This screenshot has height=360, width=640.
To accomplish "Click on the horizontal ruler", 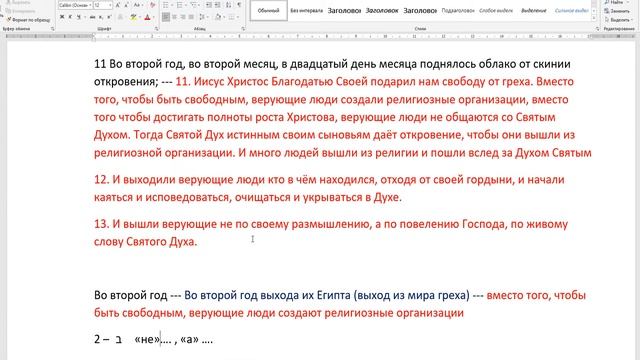I will tap(320, 36).
